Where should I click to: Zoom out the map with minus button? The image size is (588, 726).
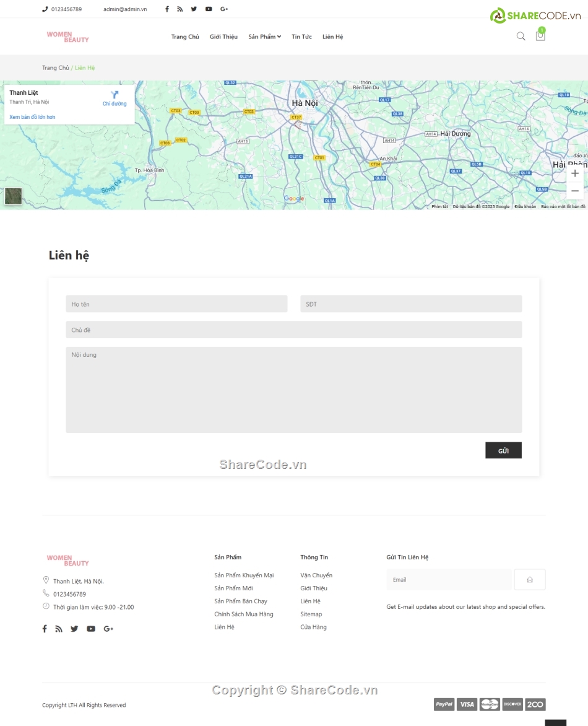click(575, 191)
